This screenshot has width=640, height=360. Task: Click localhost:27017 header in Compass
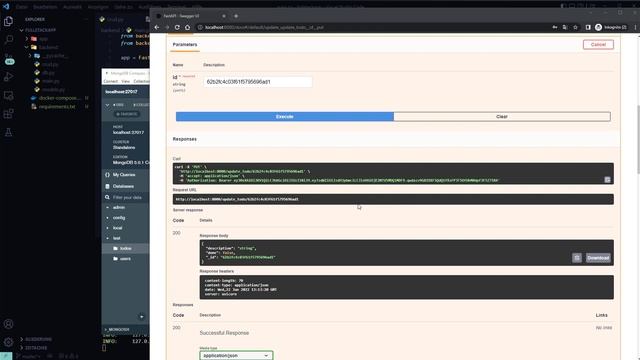click(x=121, y=92)
